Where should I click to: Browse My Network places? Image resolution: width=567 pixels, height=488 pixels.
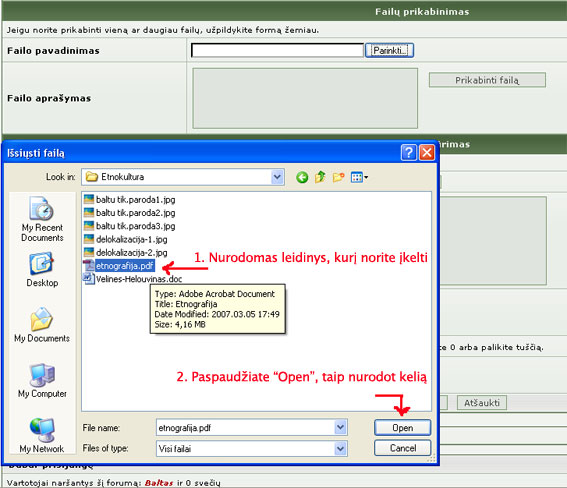tap(42, 435)
